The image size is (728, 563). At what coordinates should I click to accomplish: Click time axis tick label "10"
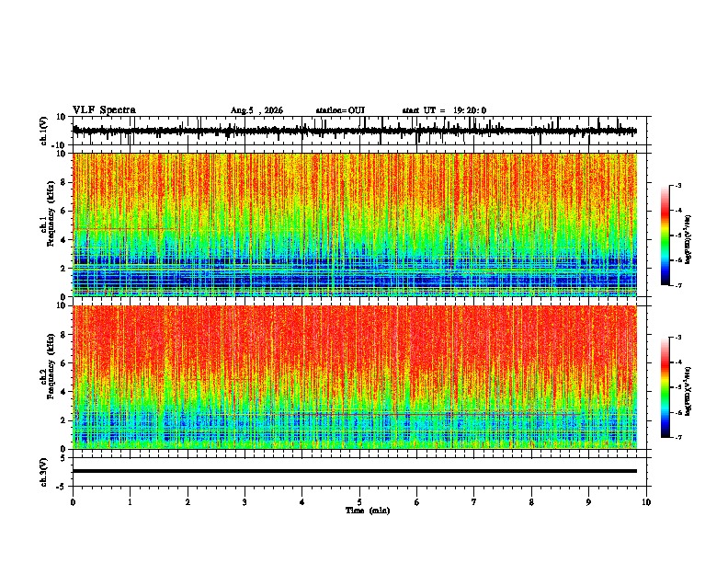pyautogui.click(x=646, y=502)
